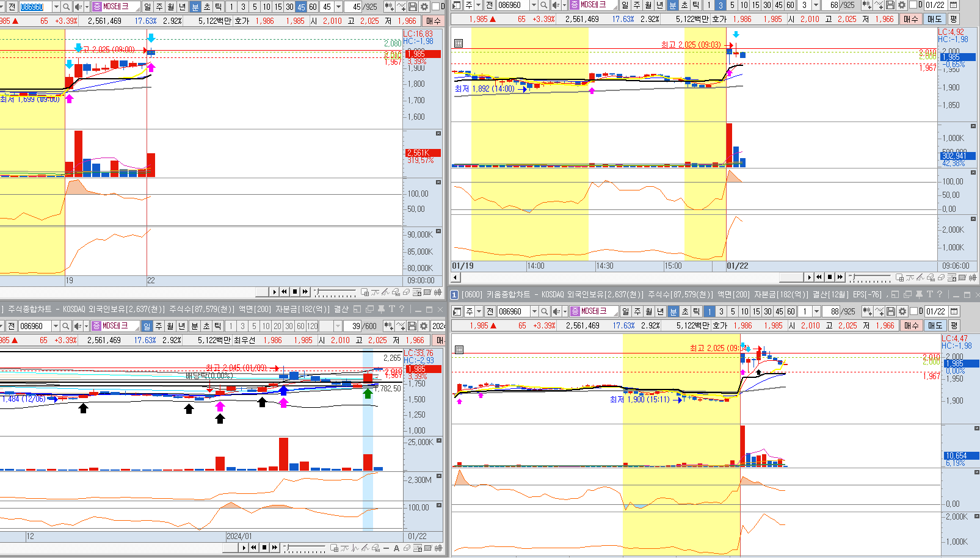Adjust the zoom slider below bottom-left chart
Image resolution: width=980 pixels, height=558 pixels.
click(x=305, y=548)
